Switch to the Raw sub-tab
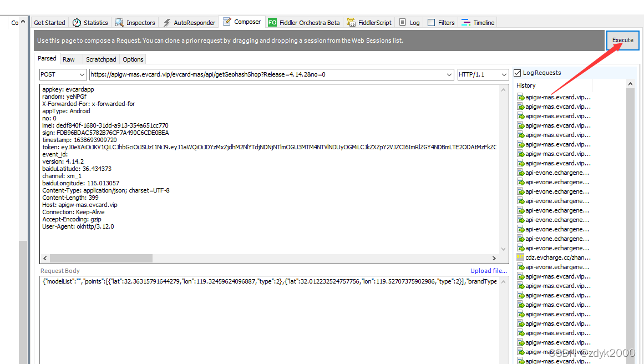The height and width of the screenshot is (364, 644). (x=69, y=59)
